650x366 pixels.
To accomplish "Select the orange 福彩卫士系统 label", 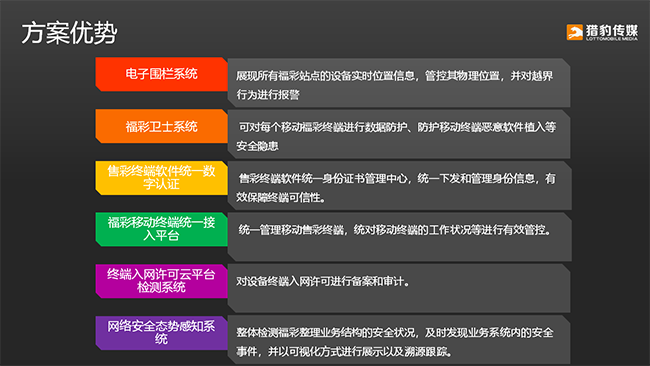I will point(161,126).
